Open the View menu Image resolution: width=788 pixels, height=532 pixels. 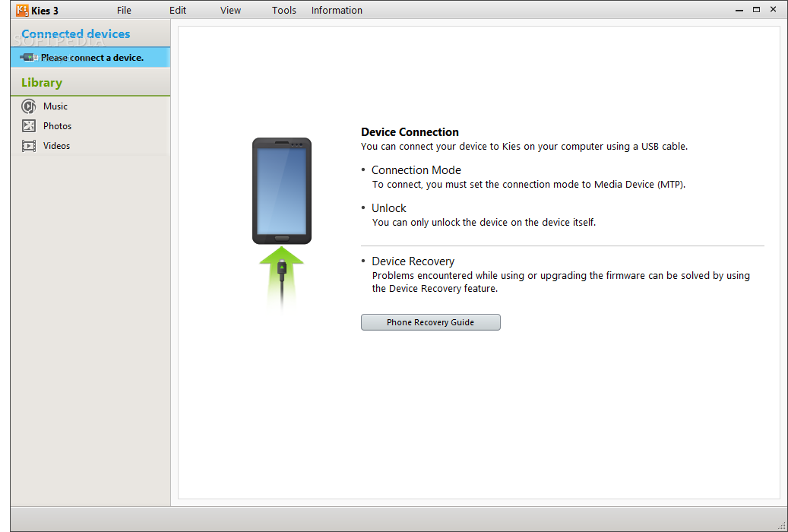[231, 10]
